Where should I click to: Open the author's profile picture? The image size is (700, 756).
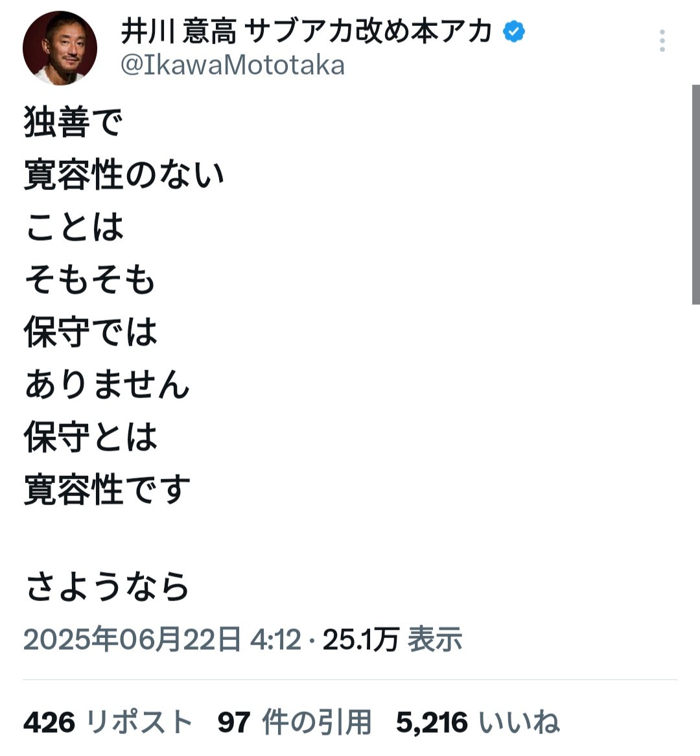[x=60, y=48]
